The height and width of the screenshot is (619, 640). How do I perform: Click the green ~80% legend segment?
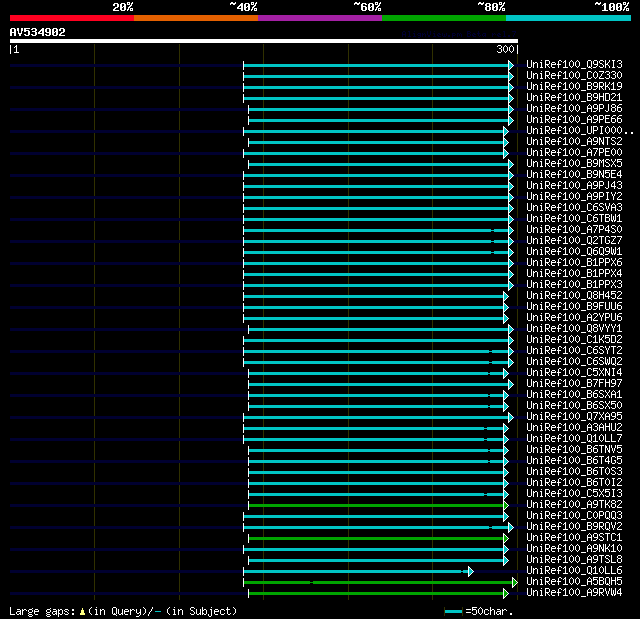[x=444, y=18]
